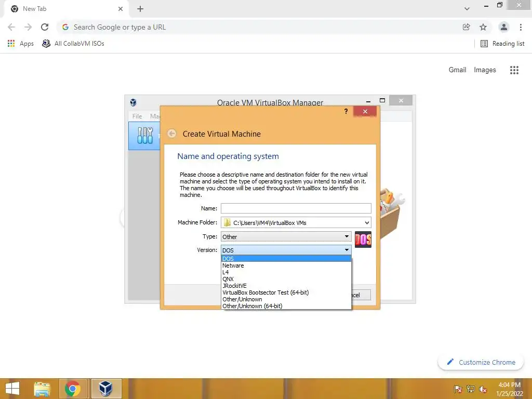The width and height of the screenshot is (532, 399).
Task: Open the Reading list
Action: tap(502, 44)
